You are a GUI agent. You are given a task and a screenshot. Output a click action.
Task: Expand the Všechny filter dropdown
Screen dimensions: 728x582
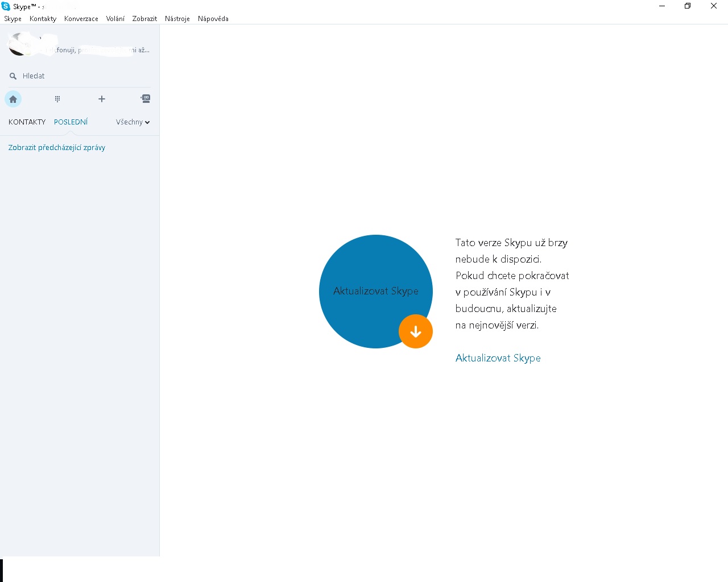click(x=133, y=122)
